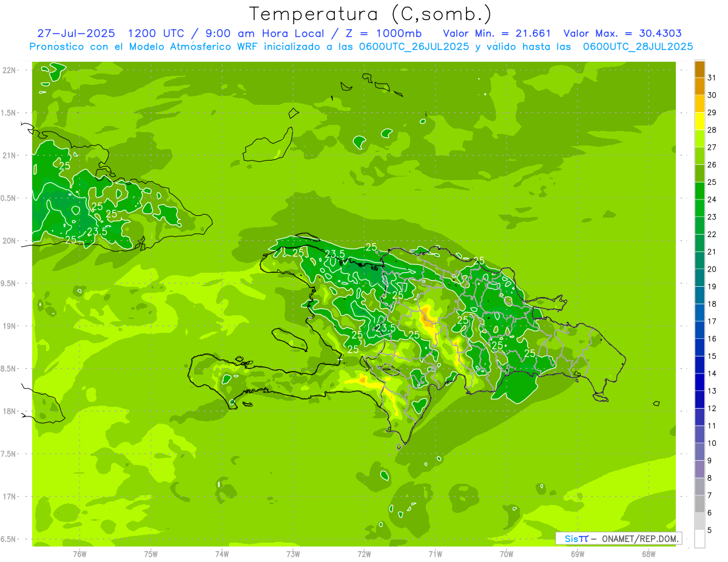Image resolution: width=728 pixels, height=562 pixels.
Task: Click the "24" color scale label
Action: pos(712,199)
